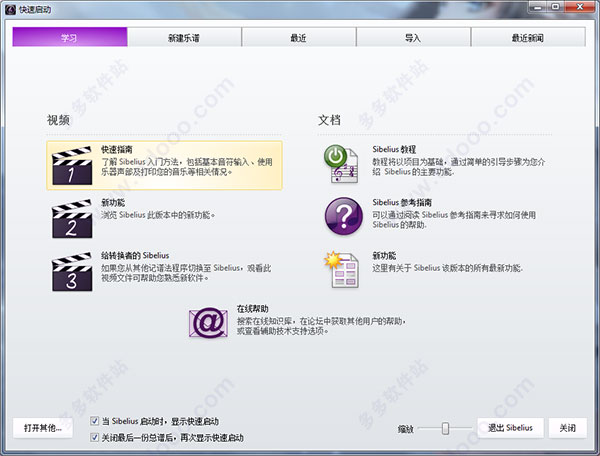The height and width of the screenshot is (456, 600).
Task: Click the 缩放 zoom slider handle
Action: click(445, 428)
